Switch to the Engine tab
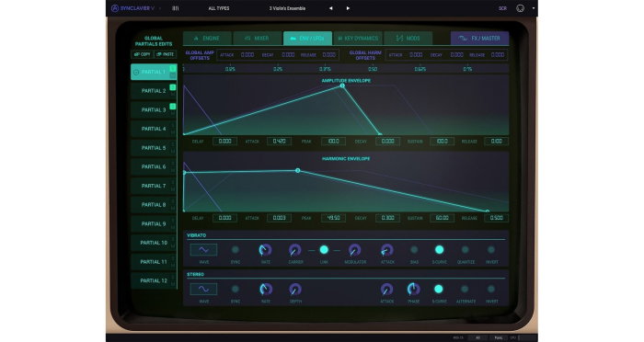This screenshot has width=644, height=342. click(207, 39)
